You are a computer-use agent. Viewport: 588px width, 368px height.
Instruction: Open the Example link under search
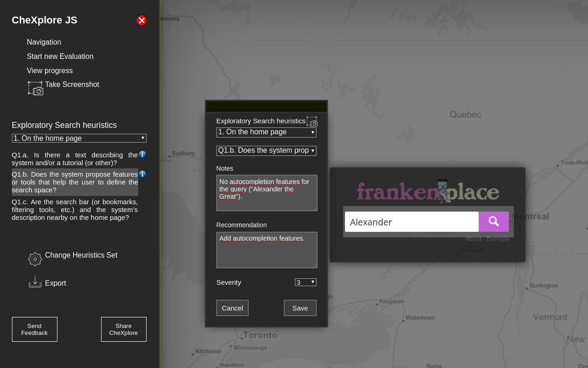click(498, 239)
